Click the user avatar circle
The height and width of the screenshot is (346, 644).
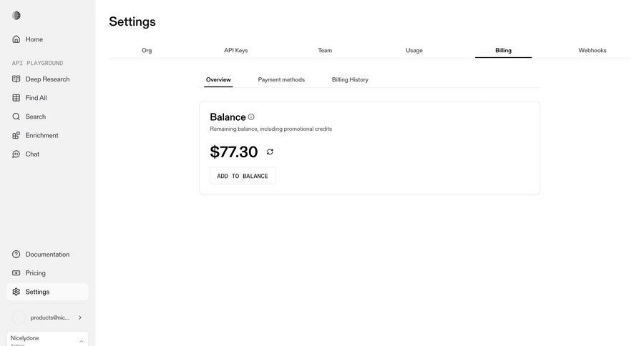click(x=19, y=317)
